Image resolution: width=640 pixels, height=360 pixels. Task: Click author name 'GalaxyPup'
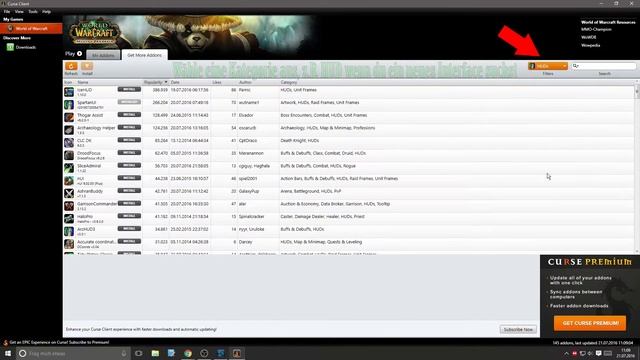pos(249,191)
